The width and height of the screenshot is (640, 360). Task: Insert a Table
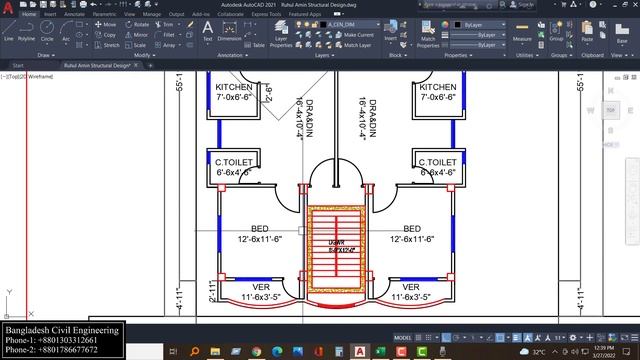[254, 45]
